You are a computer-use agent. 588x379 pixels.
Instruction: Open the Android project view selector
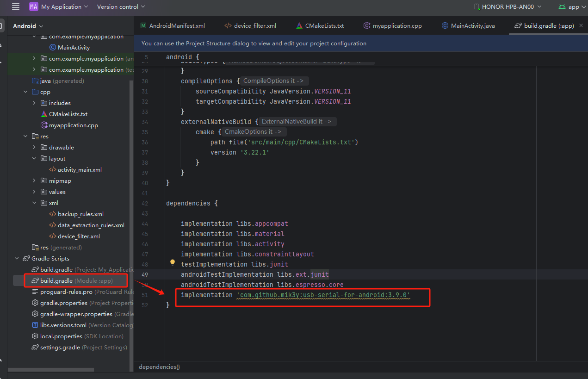[x=28, y=26]
